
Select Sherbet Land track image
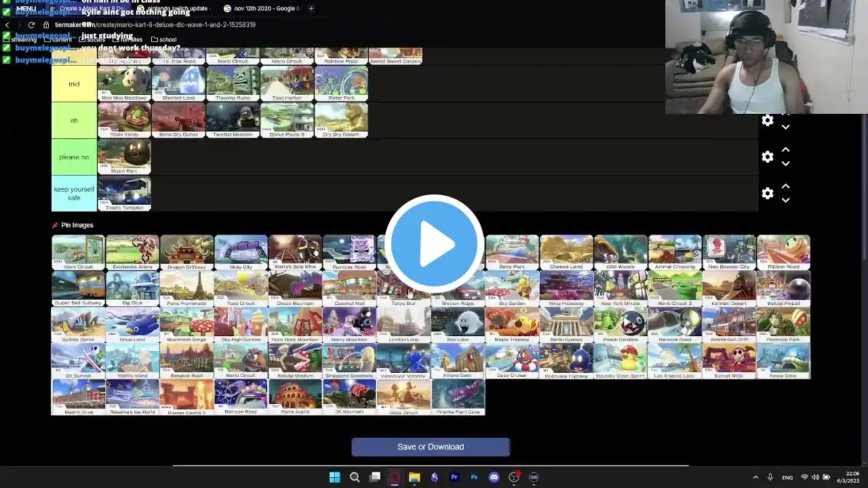point(178,83)
